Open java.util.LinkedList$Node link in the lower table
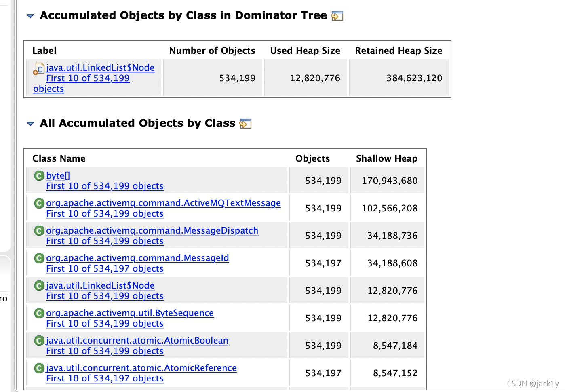Screen dimensions: 565x392 (x=100, y=285)
